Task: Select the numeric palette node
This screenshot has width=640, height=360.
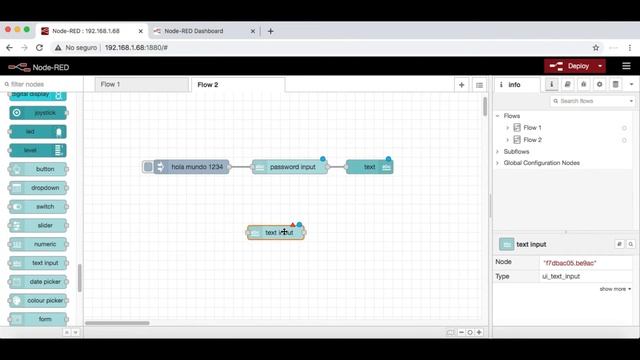Action: 38,244
